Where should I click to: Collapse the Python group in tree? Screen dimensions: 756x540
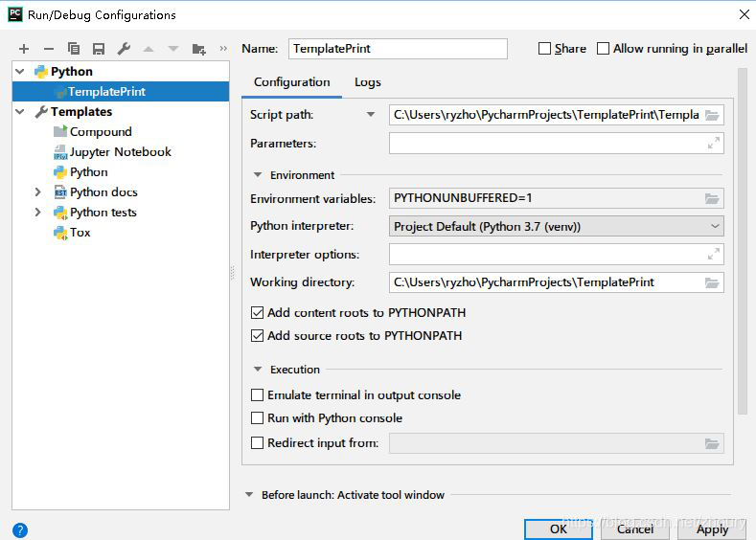pyautogui.click(x=20, y=71)
